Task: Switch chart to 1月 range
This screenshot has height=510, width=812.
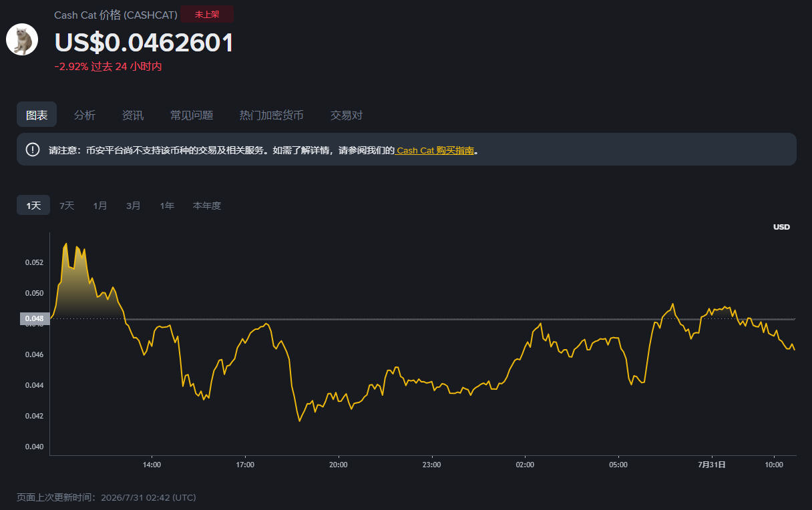Action: pos(100,206)
